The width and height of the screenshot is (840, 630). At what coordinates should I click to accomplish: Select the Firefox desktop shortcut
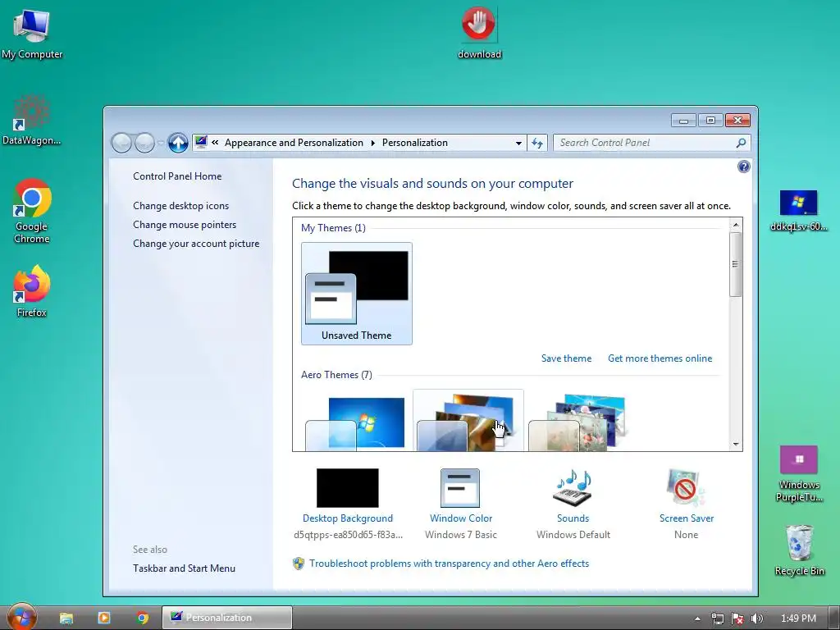[32, 291]
